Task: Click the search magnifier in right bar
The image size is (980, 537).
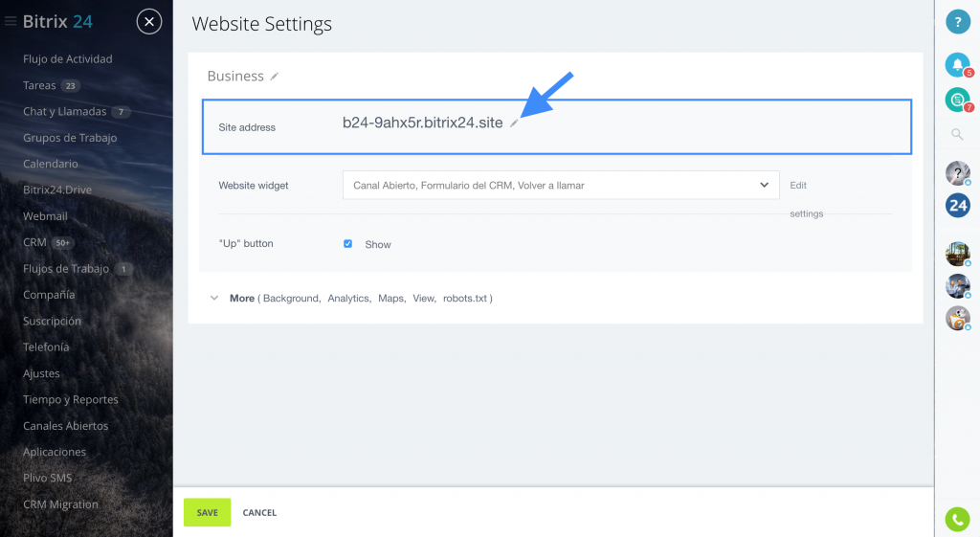Action: [957, 134]
